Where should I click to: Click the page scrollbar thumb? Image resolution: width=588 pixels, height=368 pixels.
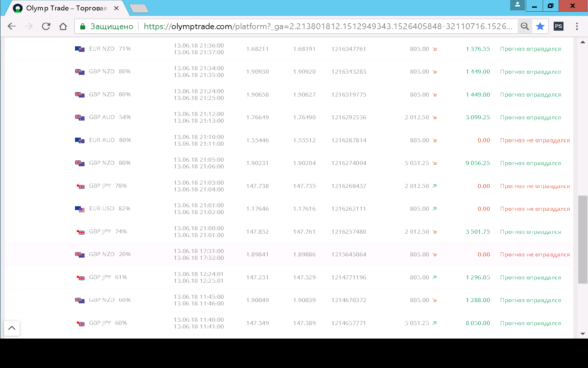[x=582, y=240]
